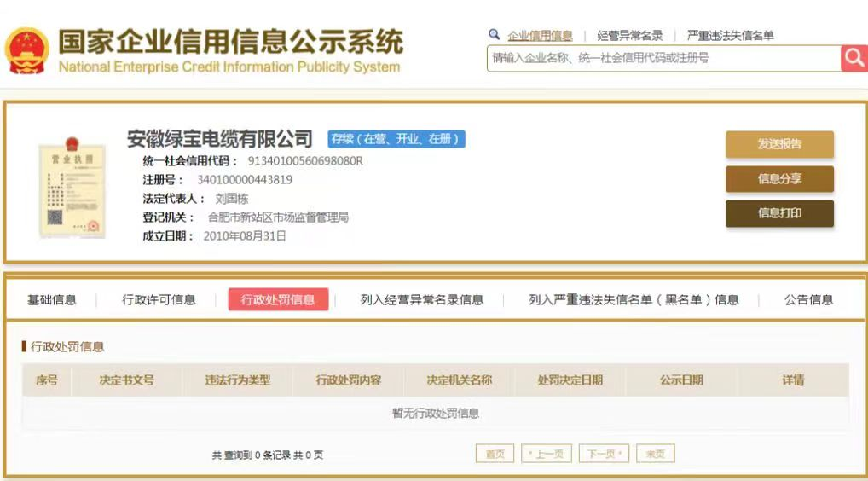Select the 企业信用信息 search category
Screen dimensions: 868x481
540,36
